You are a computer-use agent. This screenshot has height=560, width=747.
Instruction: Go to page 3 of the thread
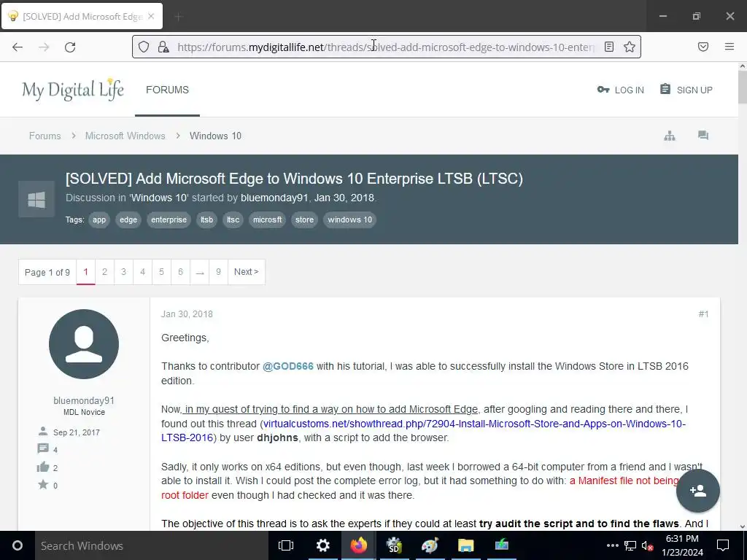123,272
